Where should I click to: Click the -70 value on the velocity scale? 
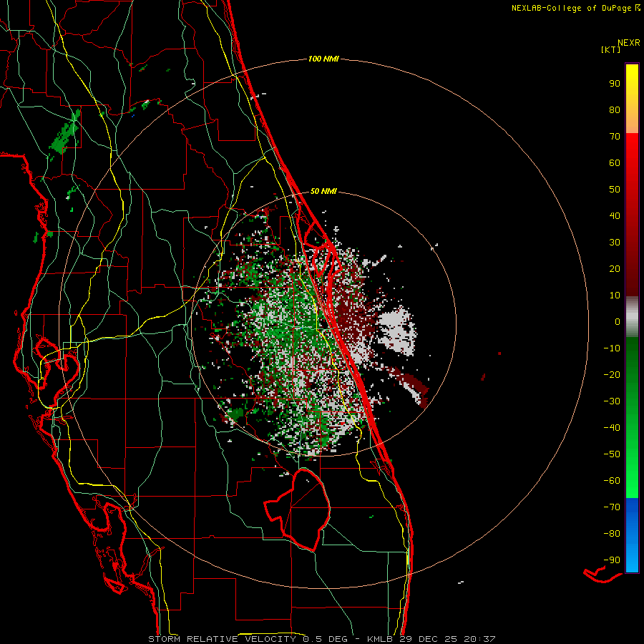612,507
